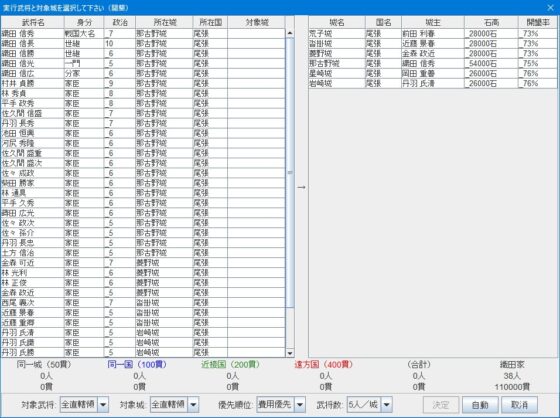Click the 分家 rank cell
This screenshot has width=560, height=418.
pyautogui.click(x=84, y=74)
